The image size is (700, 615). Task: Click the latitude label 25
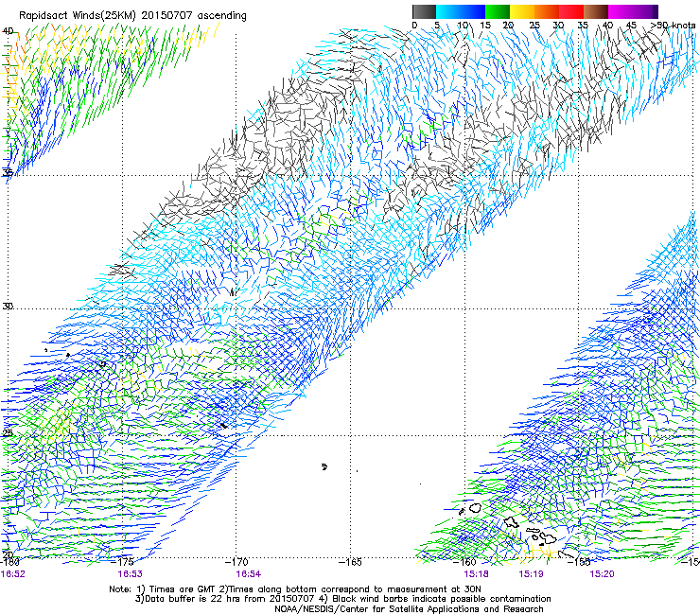click(x=8, y=433)
